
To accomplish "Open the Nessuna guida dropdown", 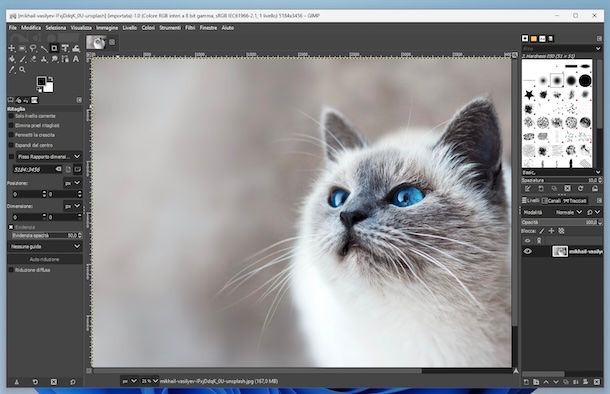I will point(45,247).
